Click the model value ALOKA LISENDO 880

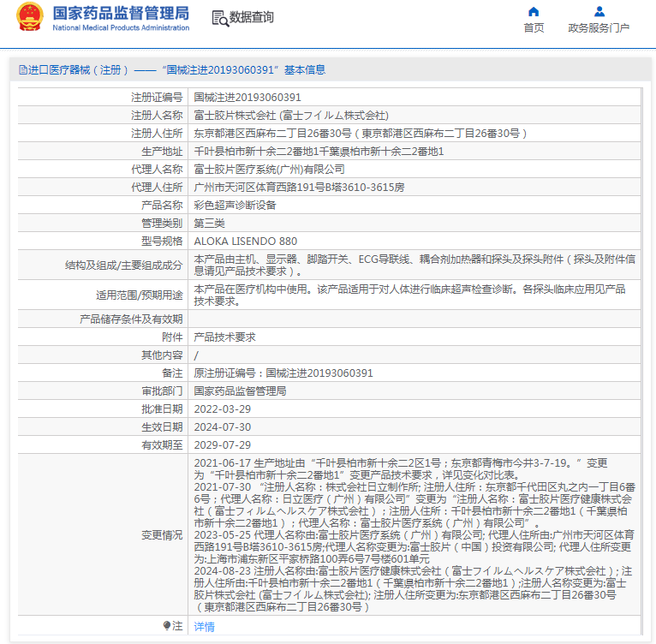click(x=246, y=241)
